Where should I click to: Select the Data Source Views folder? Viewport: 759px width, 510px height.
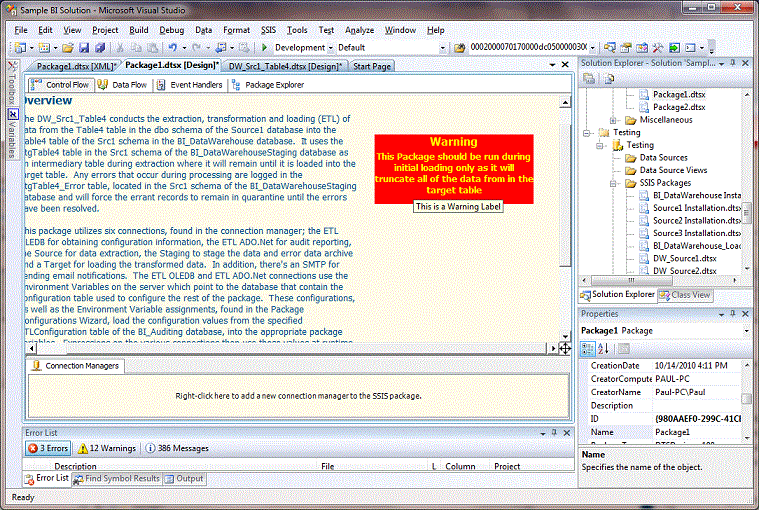(x=673, y=170)
